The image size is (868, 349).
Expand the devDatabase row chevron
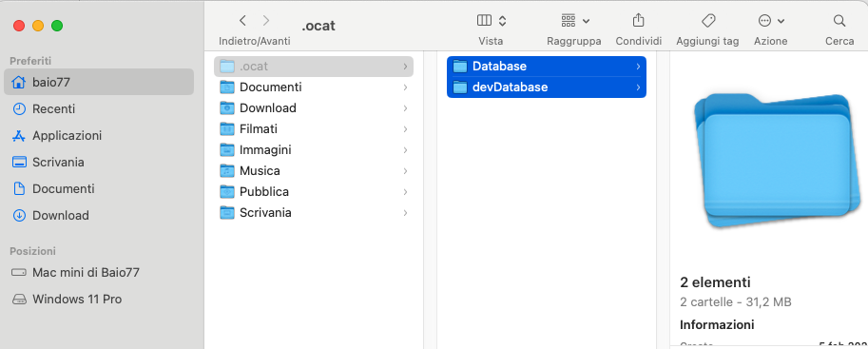638,87
